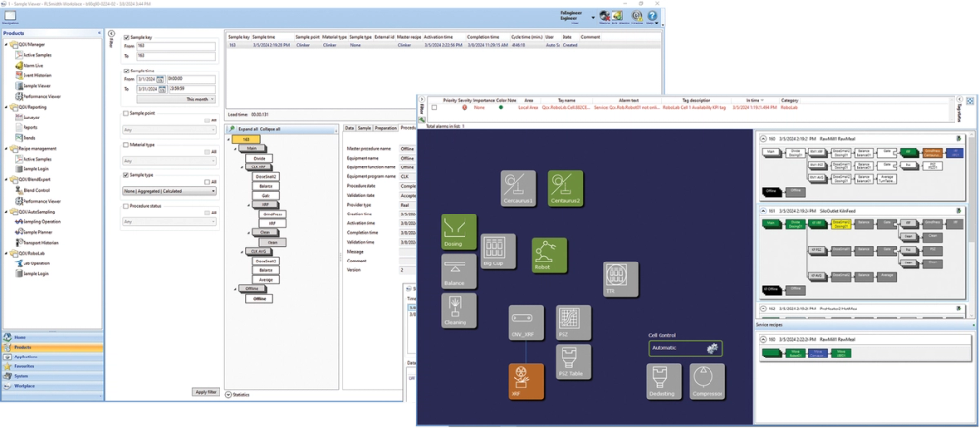Open the Applications navigation section
Screen dimensions: 980x428
tap(53, 357)
